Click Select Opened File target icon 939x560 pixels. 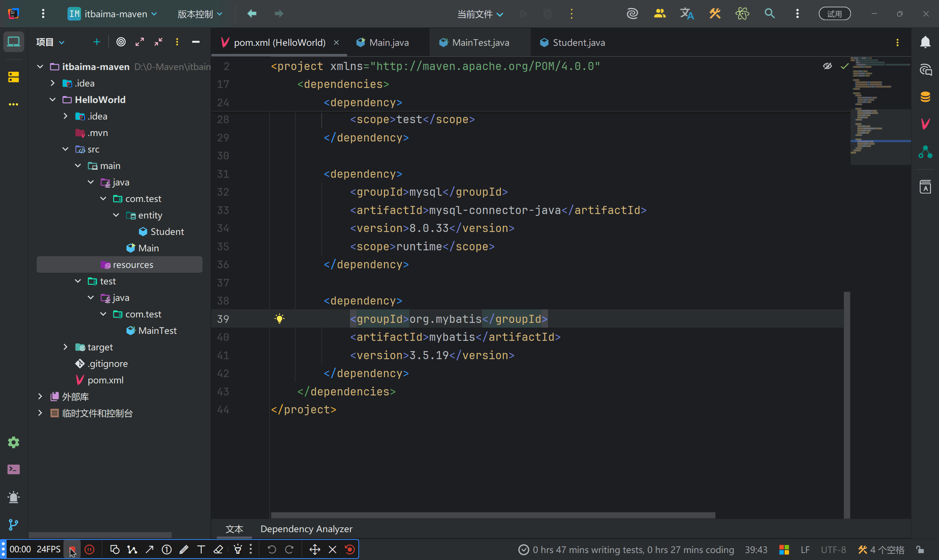[121, 42]
